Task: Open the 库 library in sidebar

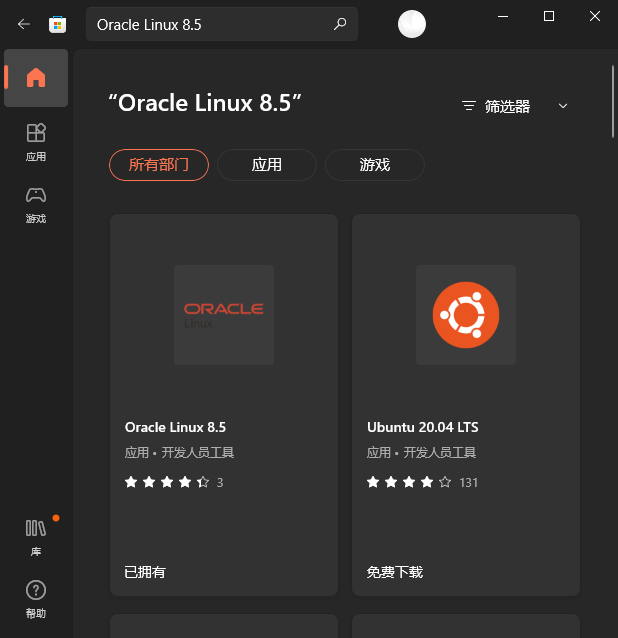Action: click(36, 537)
